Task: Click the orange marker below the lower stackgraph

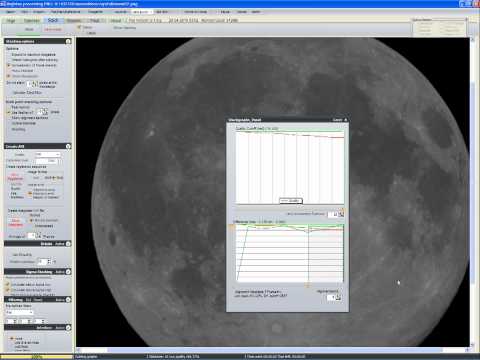Action: [x=308, y=285]
